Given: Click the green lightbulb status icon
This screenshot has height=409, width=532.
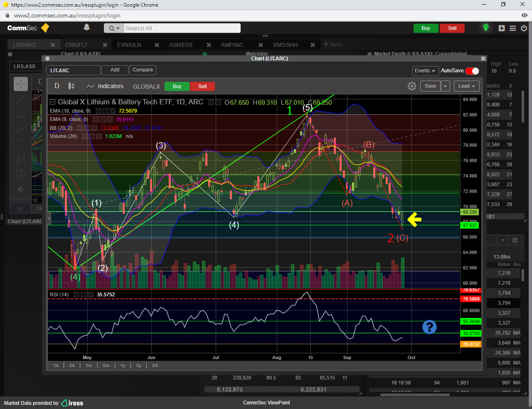Looking at the screenshot, I should [x=485, y=27].
